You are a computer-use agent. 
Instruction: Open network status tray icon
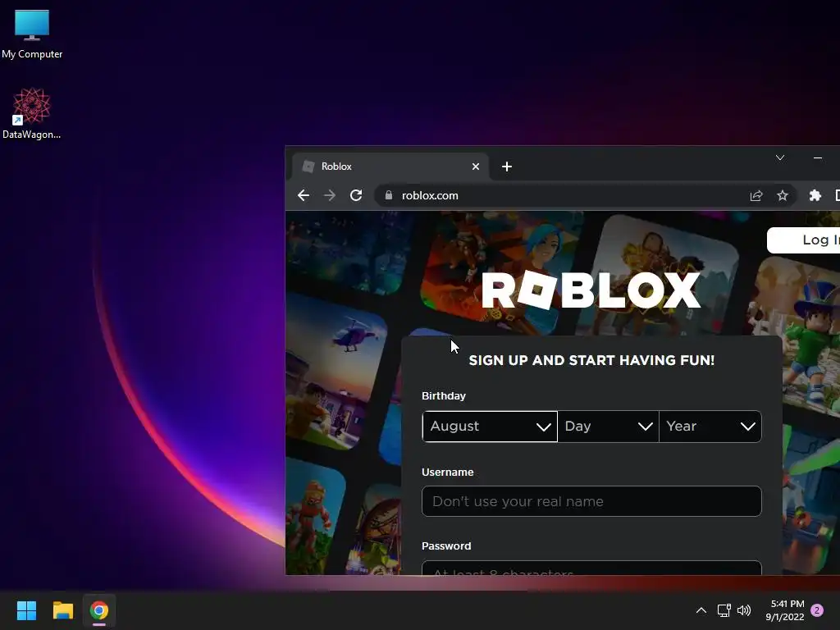coord(724,610)
